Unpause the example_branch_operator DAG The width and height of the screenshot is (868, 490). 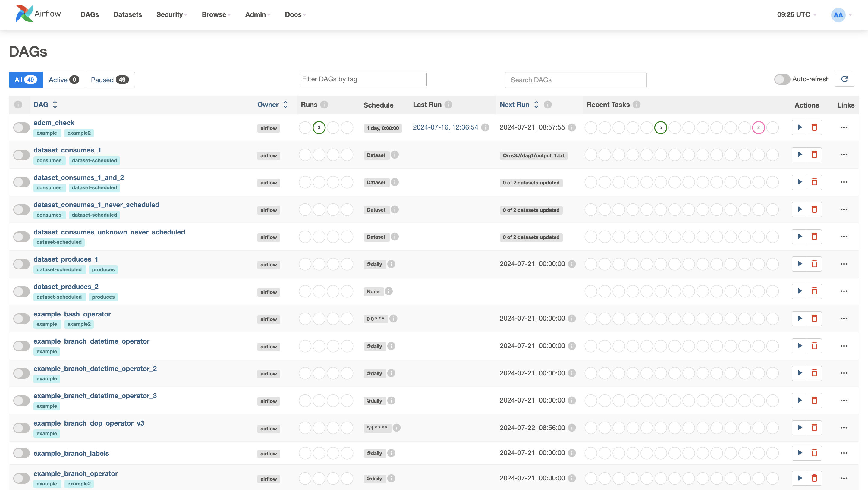pyautogui.click(x=21, y=478)
